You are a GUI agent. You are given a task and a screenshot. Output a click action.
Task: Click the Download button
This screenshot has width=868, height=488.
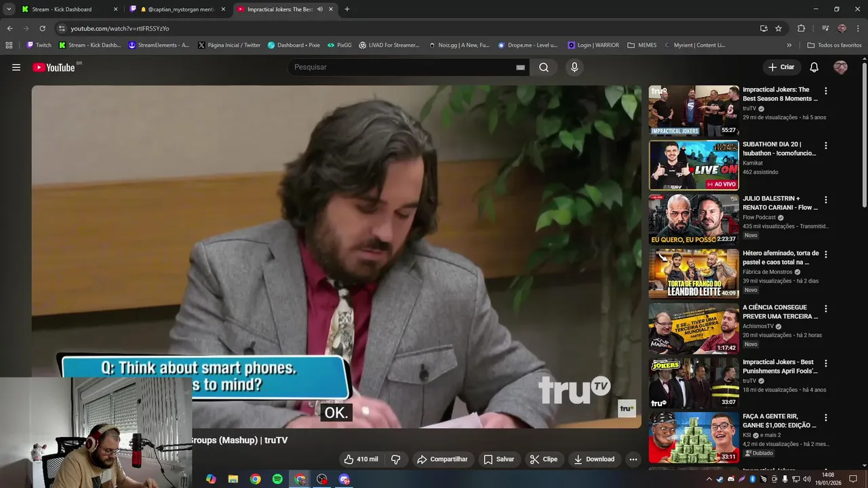[594, 459]
